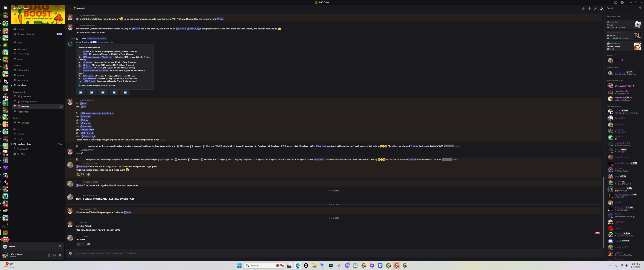Open the information channel
The height and width of the screenshot is (270, 644).
coord(38,70)
